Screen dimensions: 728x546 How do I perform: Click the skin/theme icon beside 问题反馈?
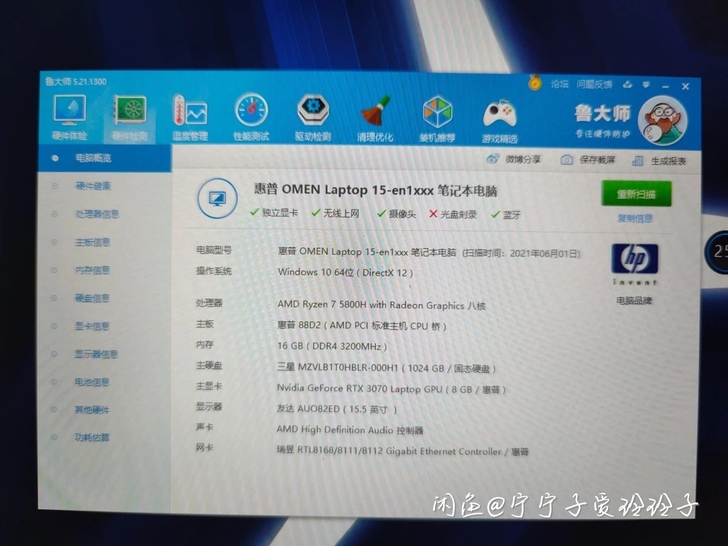[x=628, y=84]
